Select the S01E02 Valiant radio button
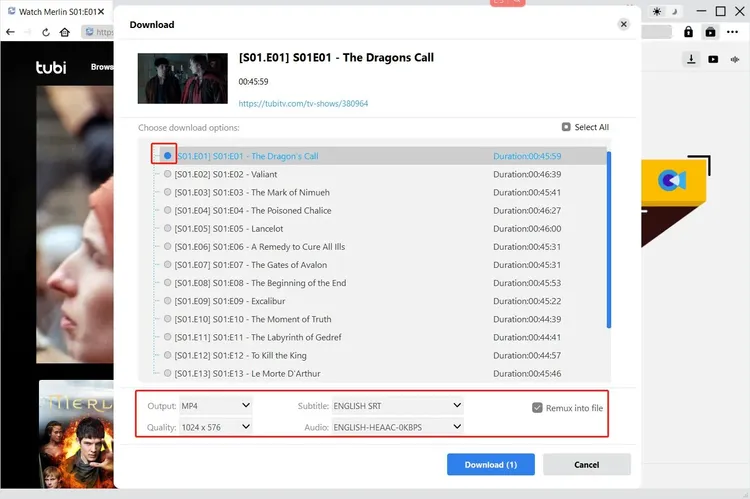750x499 pixels. tap(167, 174)
